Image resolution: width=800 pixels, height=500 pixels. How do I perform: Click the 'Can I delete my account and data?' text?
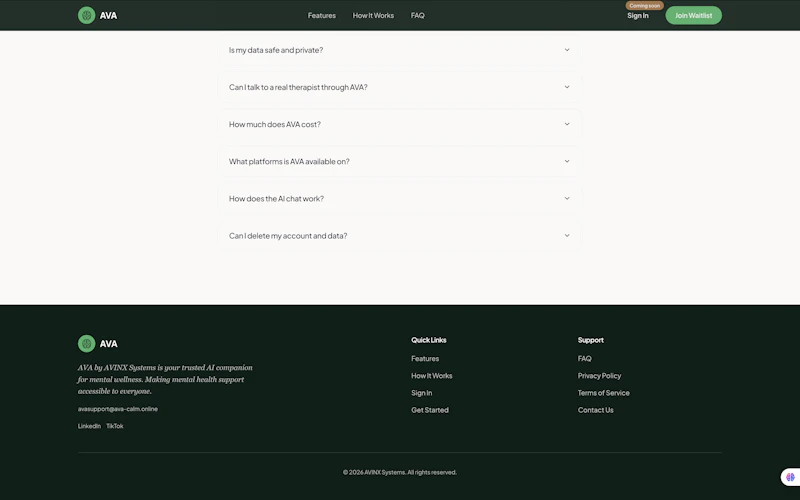288,236
